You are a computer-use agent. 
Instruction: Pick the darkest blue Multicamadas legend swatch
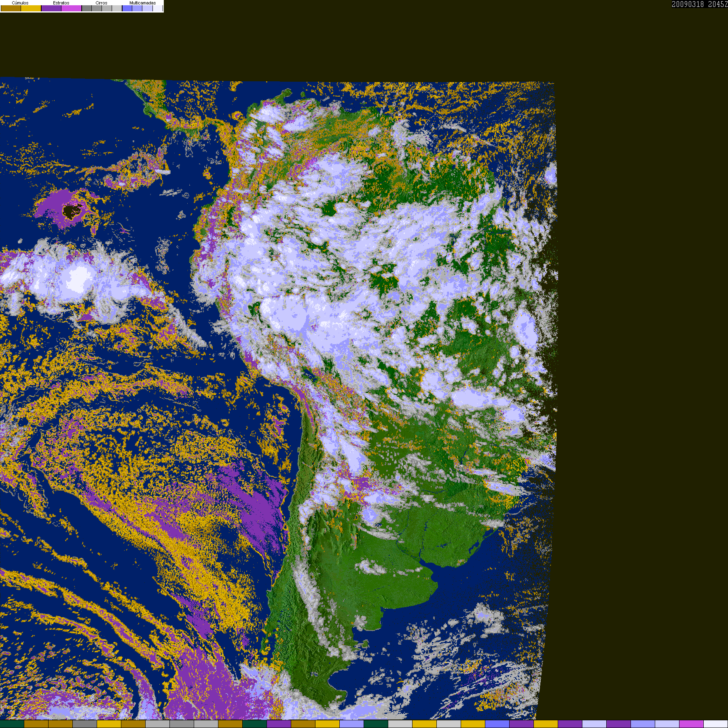pos(127,8)
